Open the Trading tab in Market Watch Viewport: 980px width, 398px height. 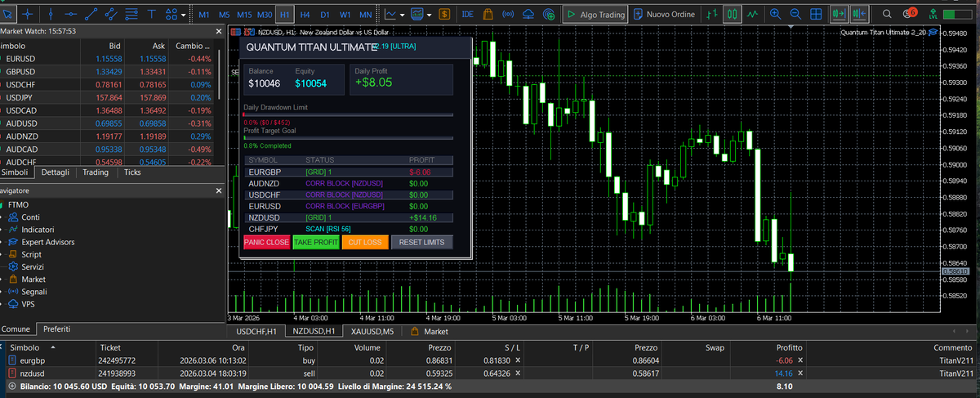point(96,172)
